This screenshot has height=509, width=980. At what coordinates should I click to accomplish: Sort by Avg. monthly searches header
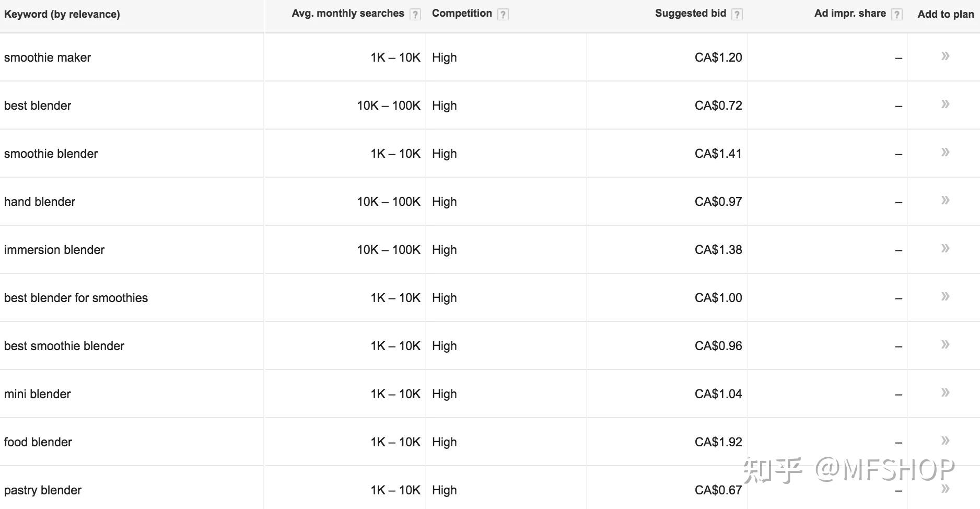point(347,14)
